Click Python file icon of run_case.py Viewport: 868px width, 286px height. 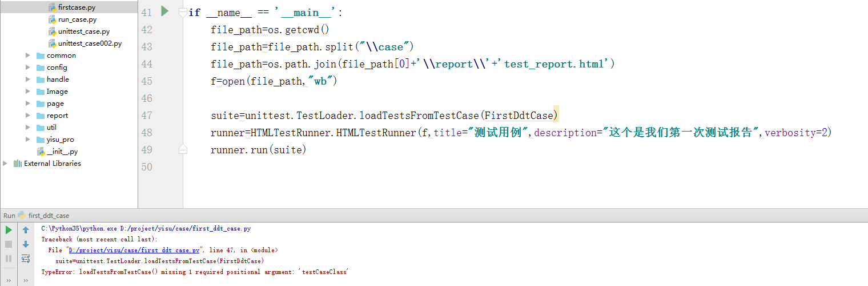pos(52,19)
